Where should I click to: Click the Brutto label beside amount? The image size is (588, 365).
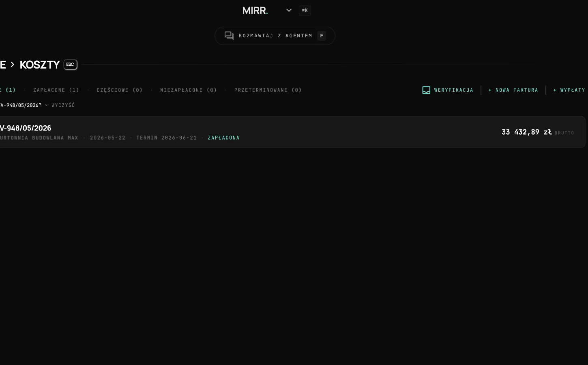[x=564, y=133]
